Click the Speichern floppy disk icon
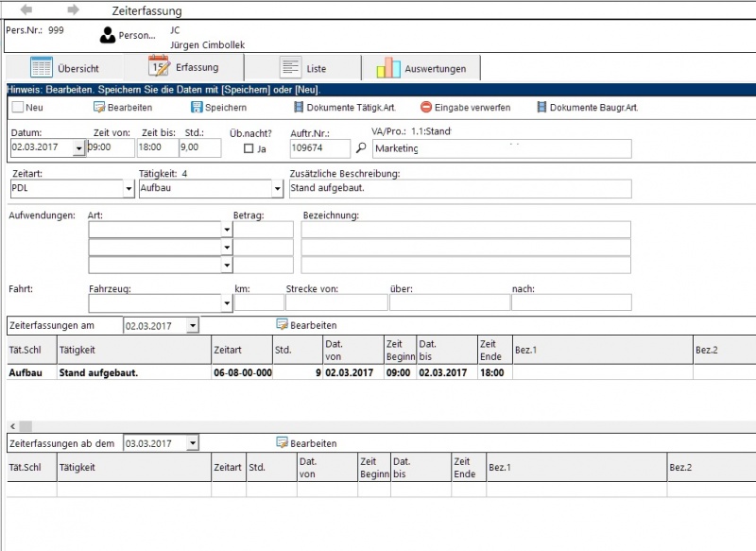756x551 pixels. (197, 107)
